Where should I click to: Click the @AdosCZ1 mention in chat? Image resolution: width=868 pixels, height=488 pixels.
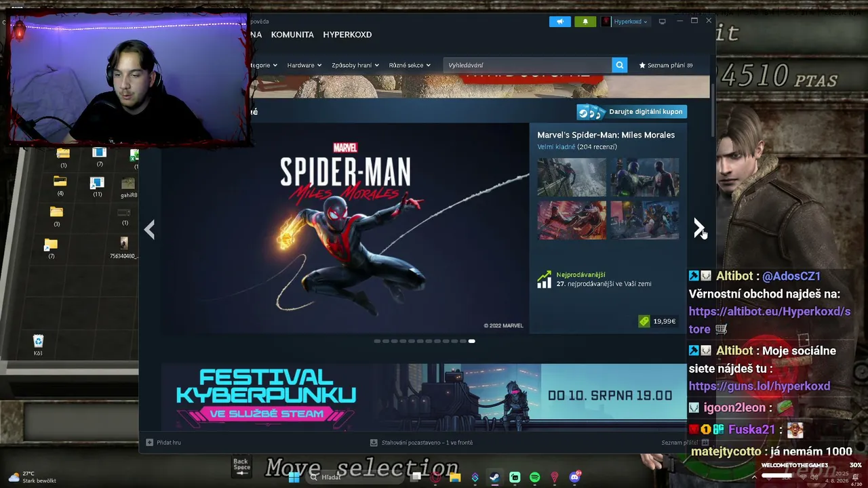(791, 277)
